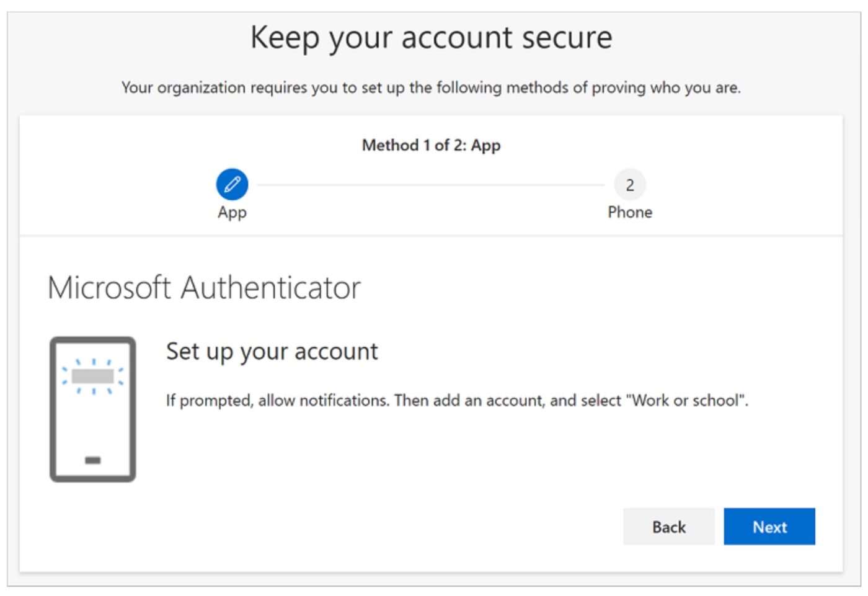The width and height of the screenshot is (868, 596).
Task: Click the smartphone illustration icon
Action: coord(92,409)
